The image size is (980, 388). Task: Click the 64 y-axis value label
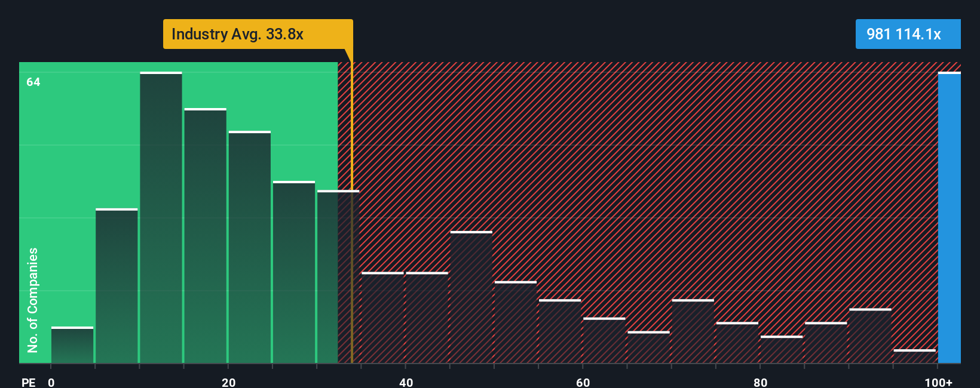(x=33, y=82)
